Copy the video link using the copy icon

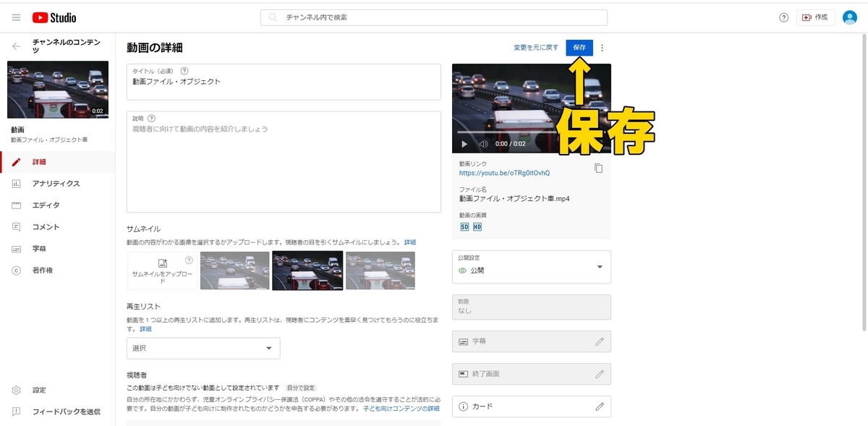tap(598, 168)
